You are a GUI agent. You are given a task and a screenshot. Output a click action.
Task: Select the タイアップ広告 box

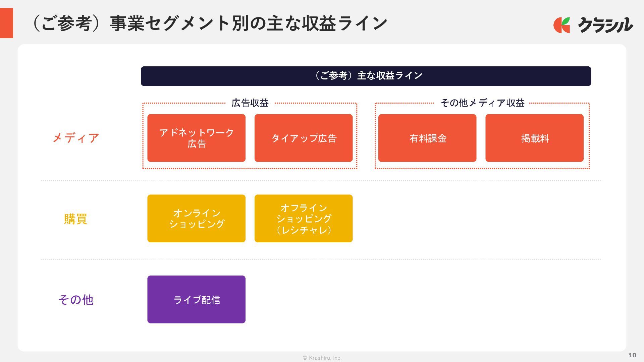click(x=303, y=138)
